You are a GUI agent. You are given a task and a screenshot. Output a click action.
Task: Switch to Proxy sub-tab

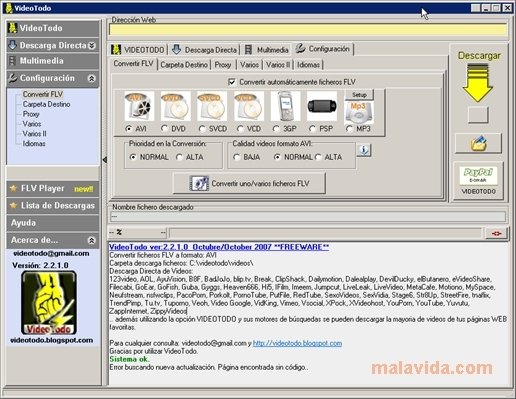click(223, 65)
